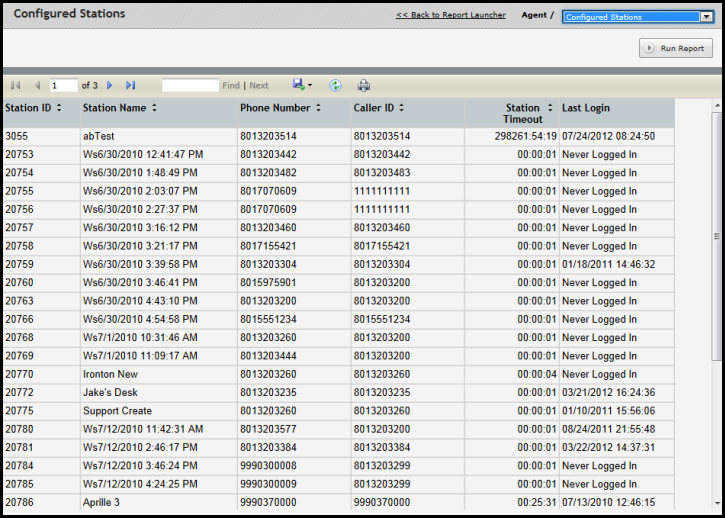725x518 pixels.
Task: Select station name Support Create
Action: (117, 411)
